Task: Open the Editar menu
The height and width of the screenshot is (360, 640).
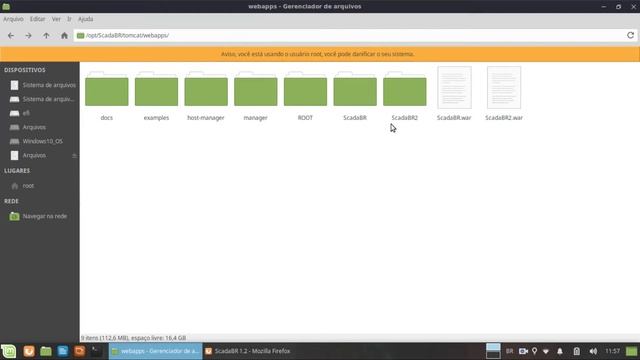Action: click(x=38, y=19)
